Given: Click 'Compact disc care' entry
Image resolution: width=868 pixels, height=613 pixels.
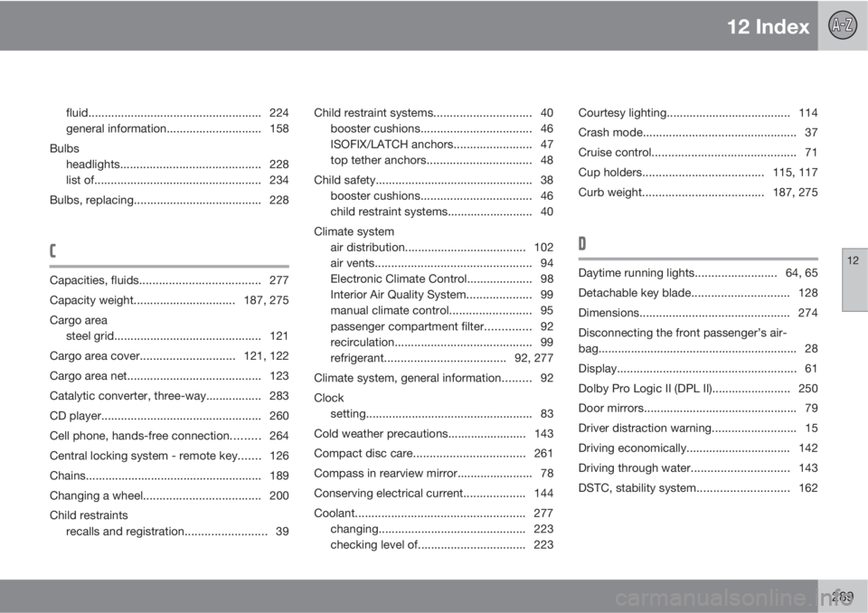Looking at the screenshot, I should coord(433,454).
